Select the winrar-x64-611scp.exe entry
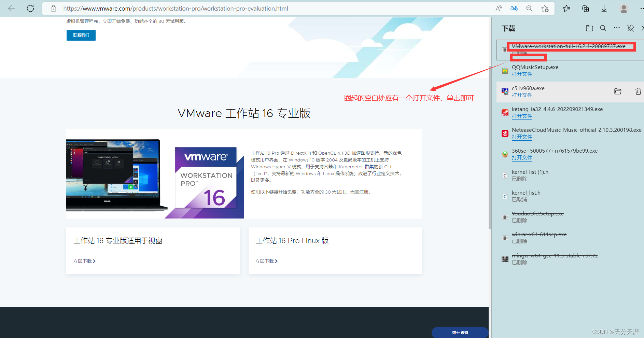Image resolution: width=644 pixels, height=338 pixels. click(570, 238)
